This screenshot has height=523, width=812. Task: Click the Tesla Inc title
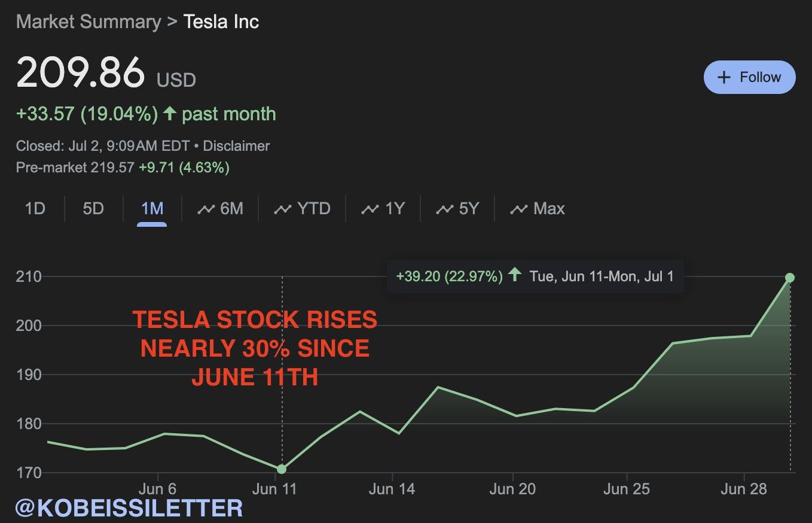tap(221, 22)
